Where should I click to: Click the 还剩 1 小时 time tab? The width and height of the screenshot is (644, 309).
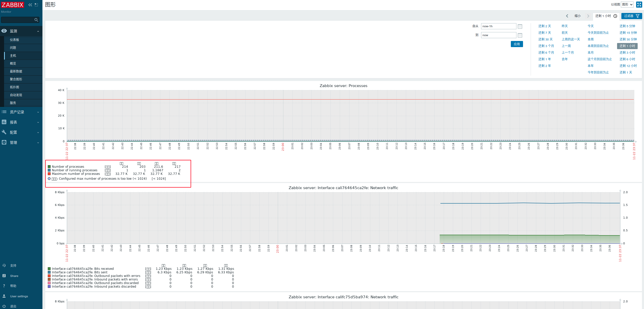click(606, 16)
